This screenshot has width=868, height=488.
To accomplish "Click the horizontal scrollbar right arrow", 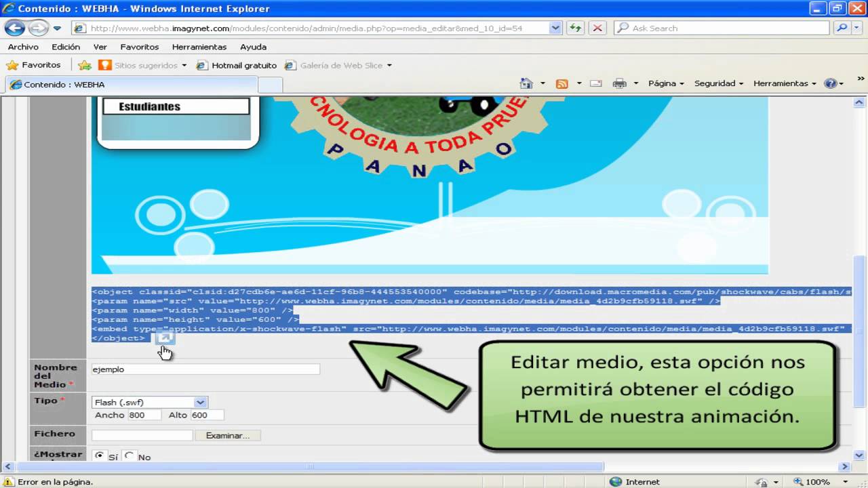I will (x=845, y=466).
